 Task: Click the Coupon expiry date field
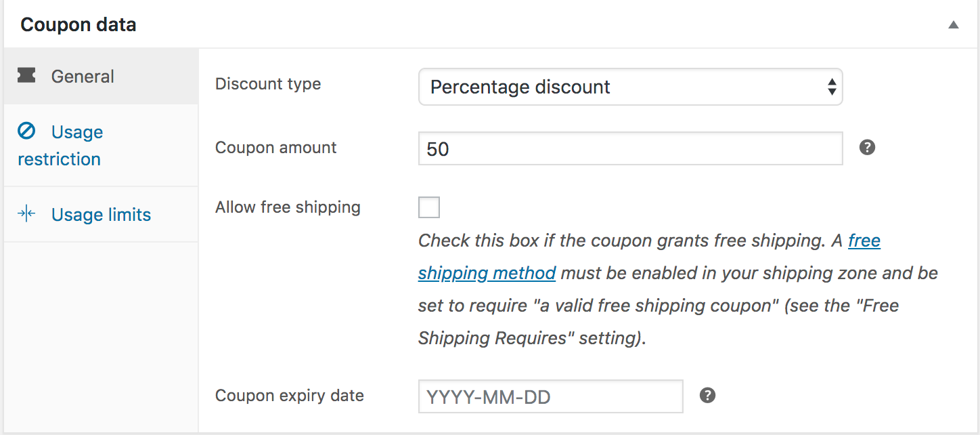(x=550, y=396)
